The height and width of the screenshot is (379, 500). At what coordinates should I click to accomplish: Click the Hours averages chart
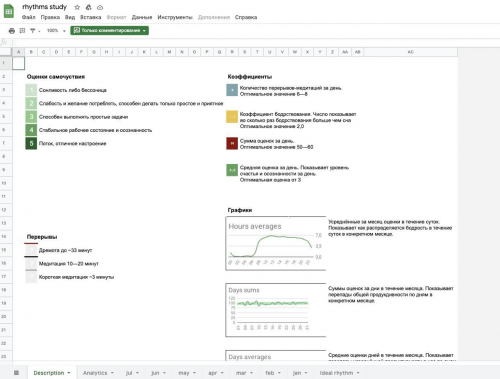click(275, 243)
